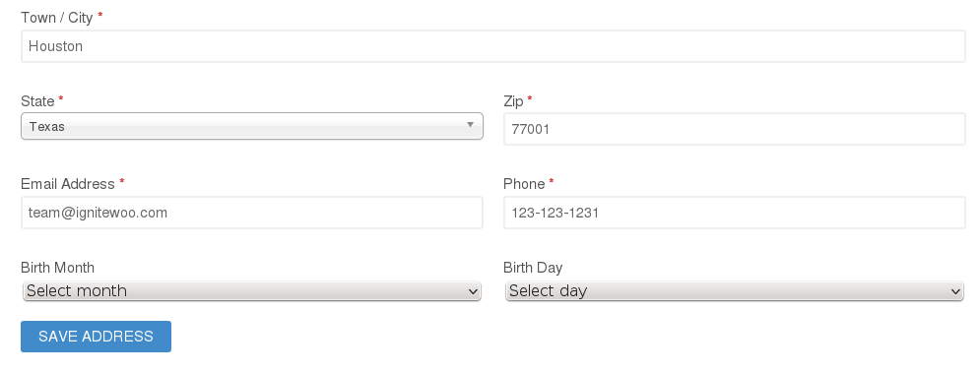Click the triangle arrow on State selector
Viewport: 980px width, 373px height.
pos(470,125)
